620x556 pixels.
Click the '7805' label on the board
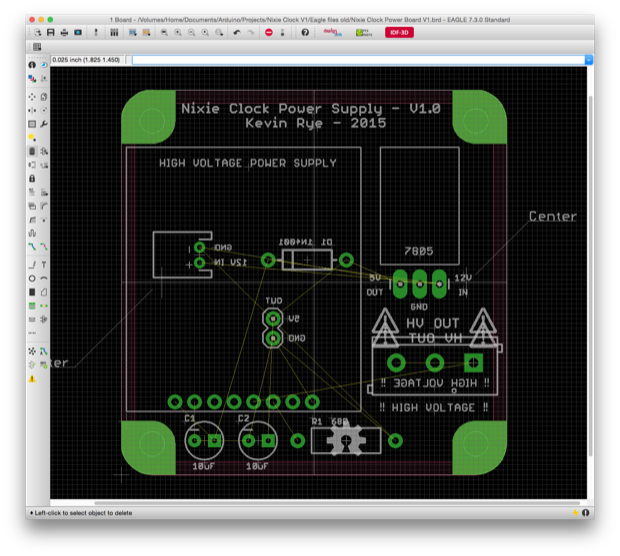click(x=419, y=251)
